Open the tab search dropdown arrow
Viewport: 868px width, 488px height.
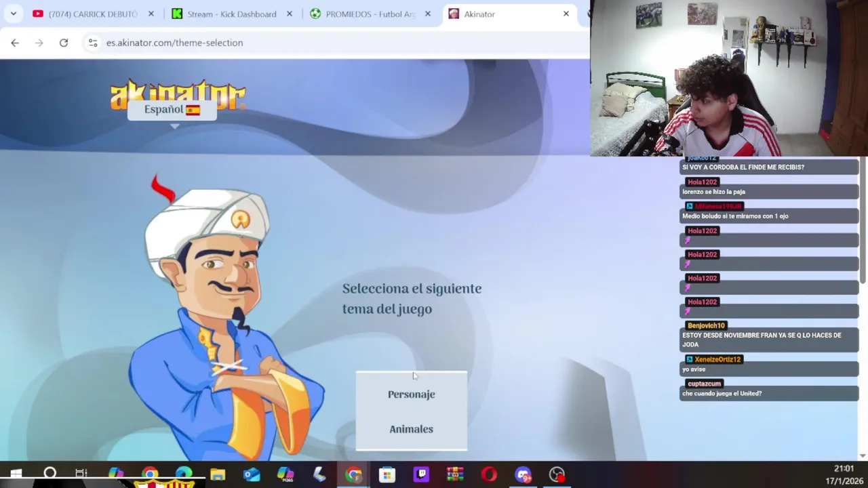[13, 14]
